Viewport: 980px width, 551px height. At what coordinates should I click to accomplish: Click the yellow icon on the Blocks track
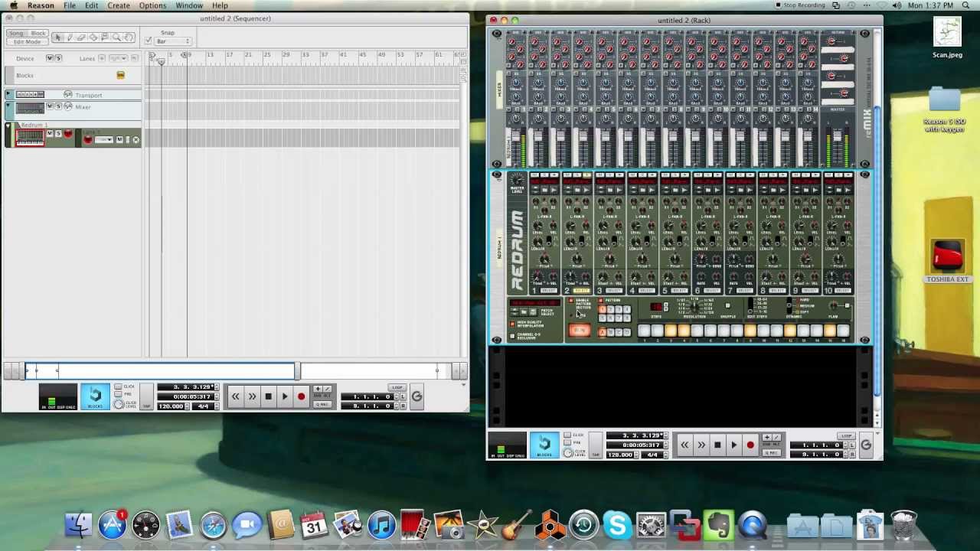tap(120, 75)
